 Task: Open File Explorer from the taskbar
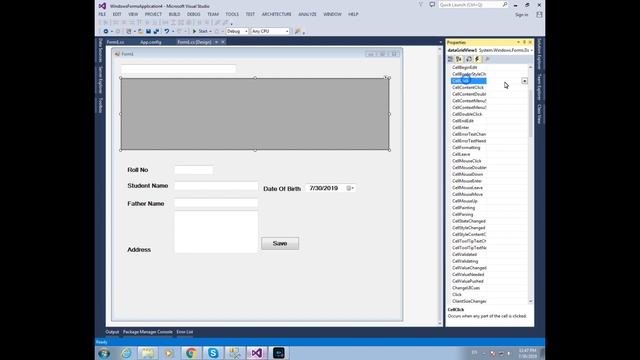147,353
